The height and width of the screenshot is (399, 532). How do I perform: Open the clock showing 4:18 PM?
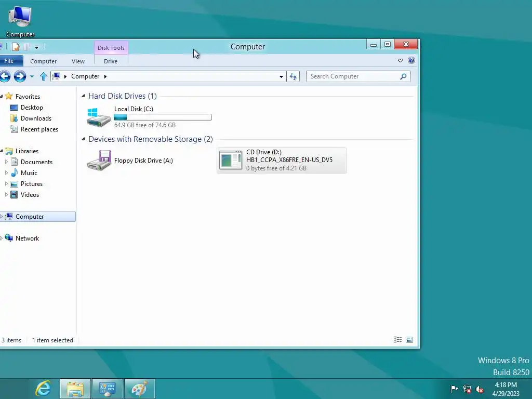[x=506, y=389]
